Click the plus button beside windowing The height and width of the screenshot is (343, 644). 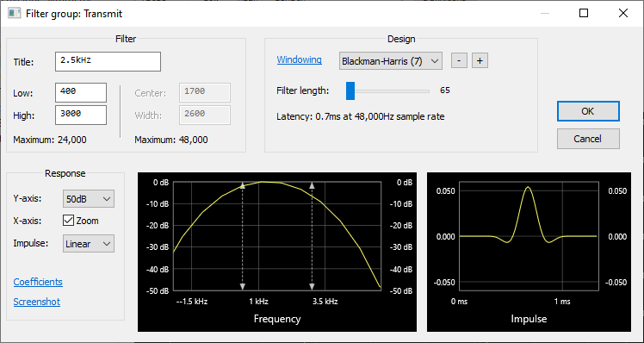point(480,61)
